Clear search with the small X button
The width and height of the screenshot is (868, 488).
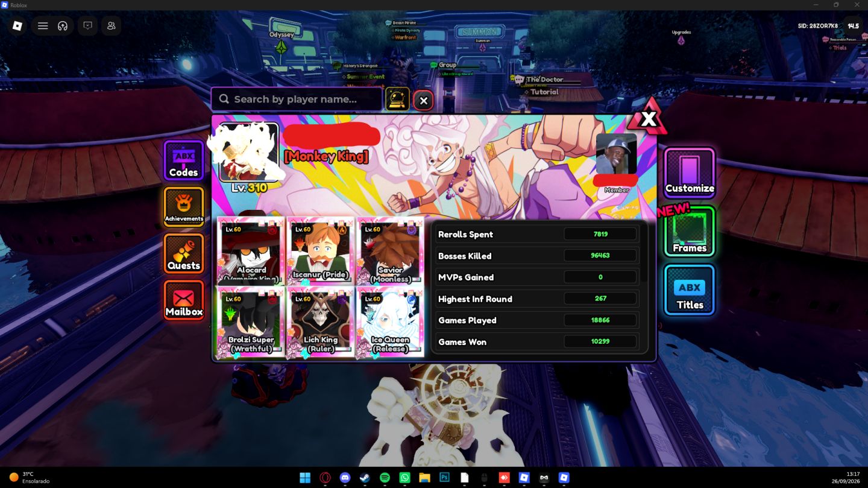pyautogui.click(x=423, y=101)
